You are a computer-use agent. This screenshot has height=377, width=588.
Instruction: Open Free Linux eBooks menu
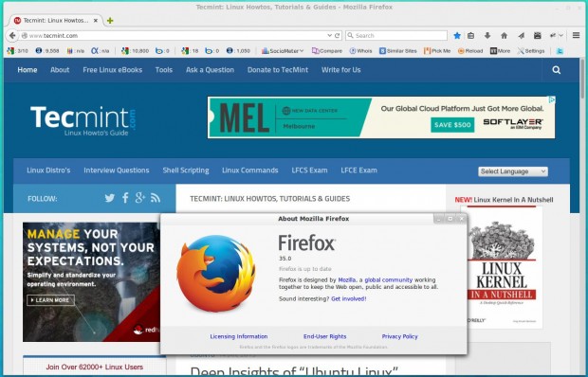coord(113,70)
